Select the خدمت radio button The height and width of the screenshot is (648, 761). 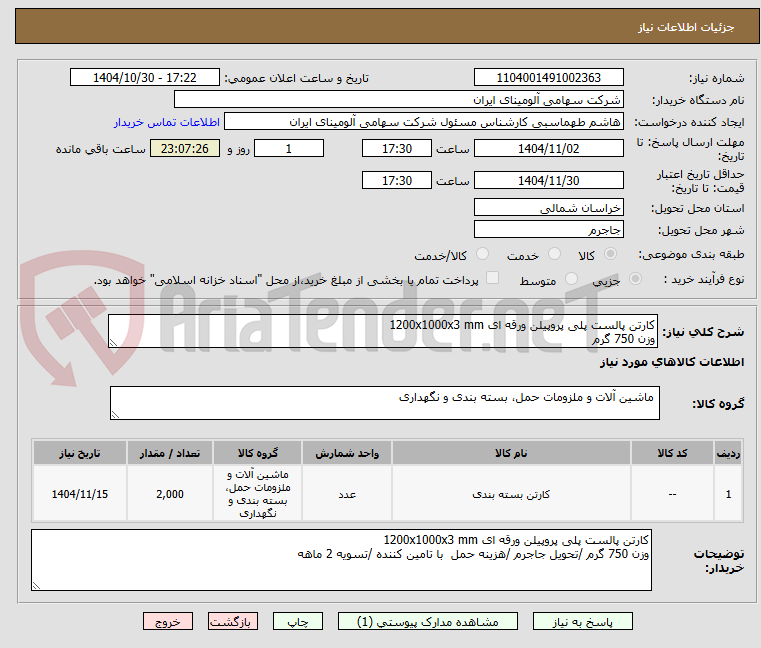[x=554, y=254]
